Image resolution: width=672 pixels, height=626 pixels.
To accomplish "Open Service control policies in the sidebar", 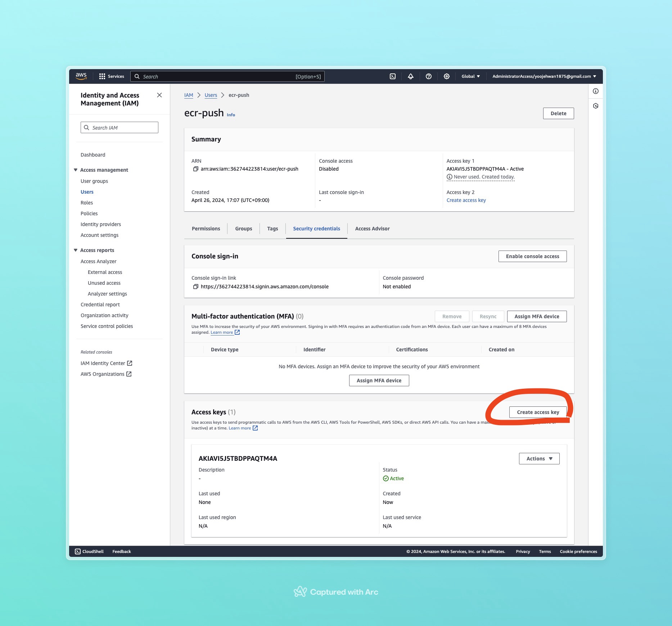I will click(107, 326).
